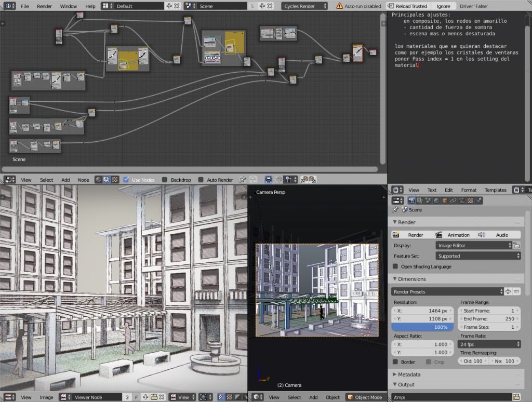The height and width of the screenshot is (402, 532).
Task: Click the Reload Trusted button
Action: click(x=408, y=6)
